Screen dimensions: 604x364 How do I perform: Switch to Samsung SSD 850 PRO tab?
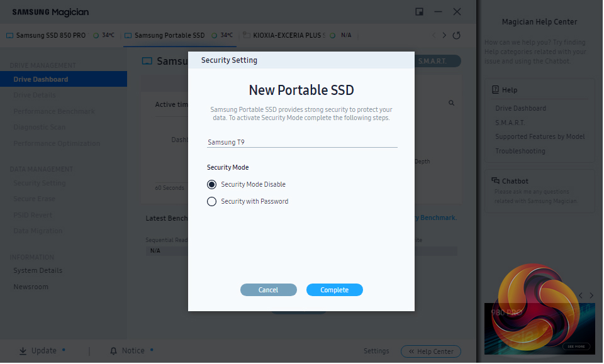pyautogui.click(x=51, y=35)
